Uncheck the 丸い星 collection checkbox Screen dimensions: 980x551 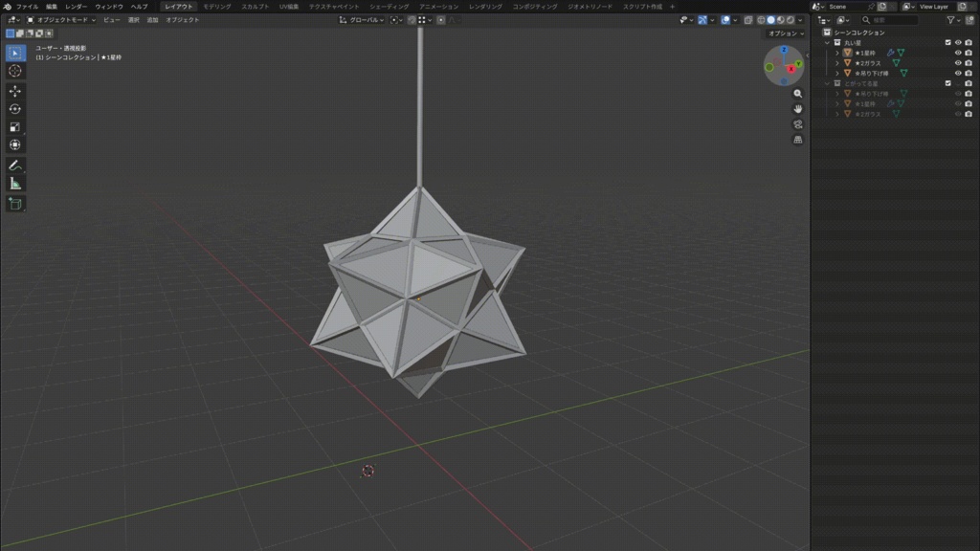click(948, 42)
